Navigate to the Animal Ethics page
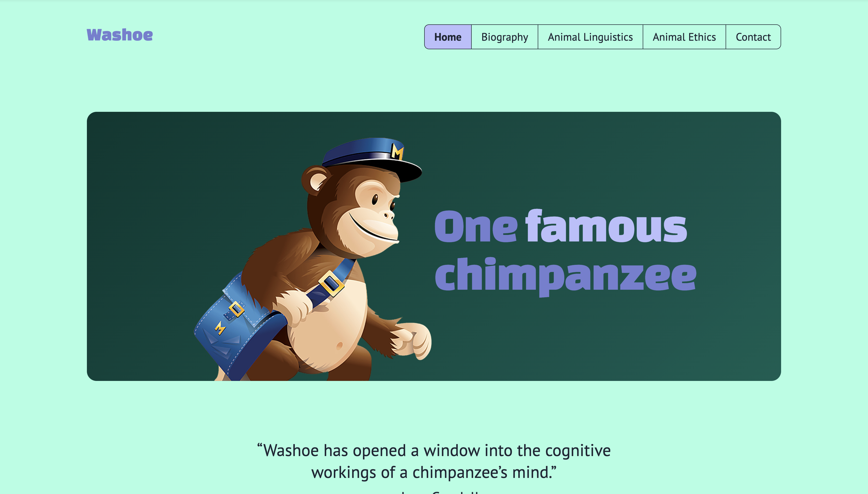Image resolution: width=868 pixels, height=494 pixels. click(684, 37)
